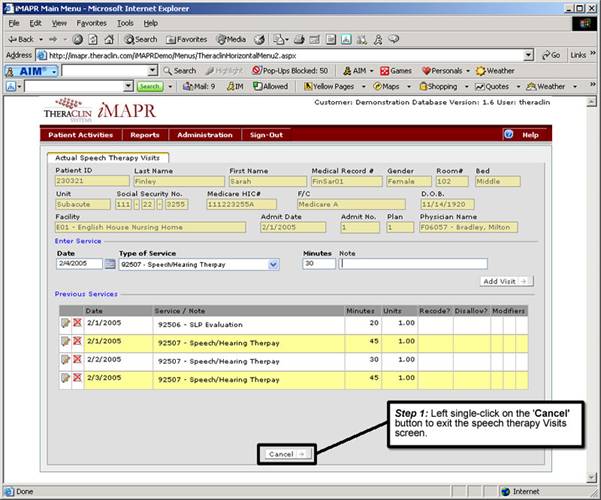
Task: Click the Print icon in toolbar
Action: tap(299, 39)
